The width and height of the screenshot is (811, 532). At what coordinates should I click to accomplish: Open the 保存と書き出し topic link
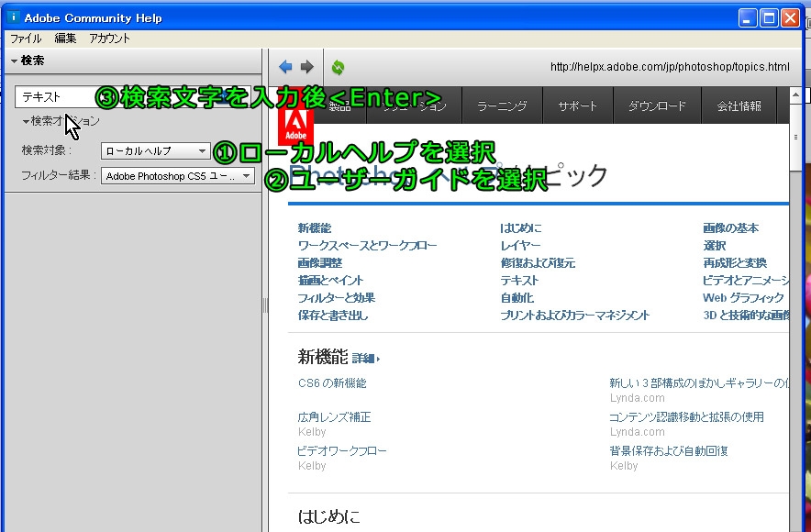click(x=333, y=316)
